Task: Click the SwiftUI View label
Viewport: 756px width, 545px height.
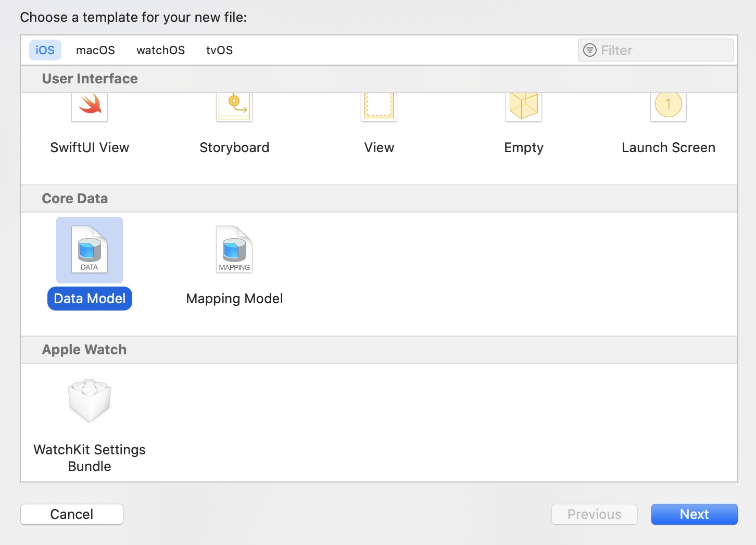Action: coord(90,147)
